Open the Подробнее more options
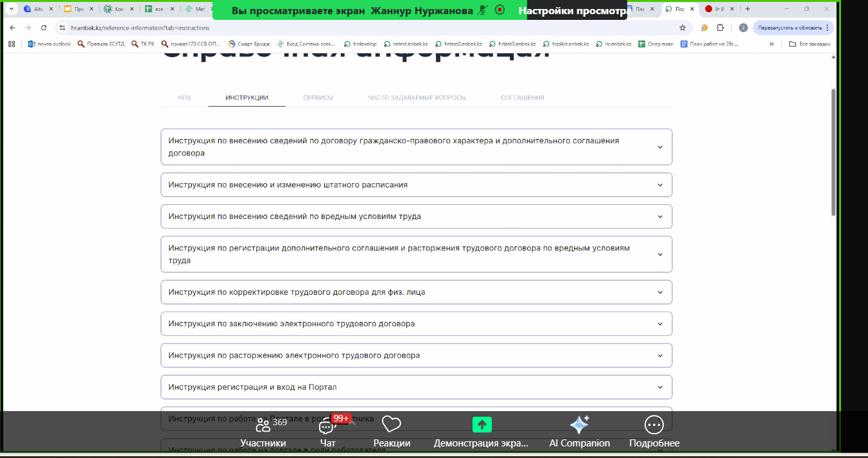The height and width of the screenshot is (458, 868). point(654,432)
